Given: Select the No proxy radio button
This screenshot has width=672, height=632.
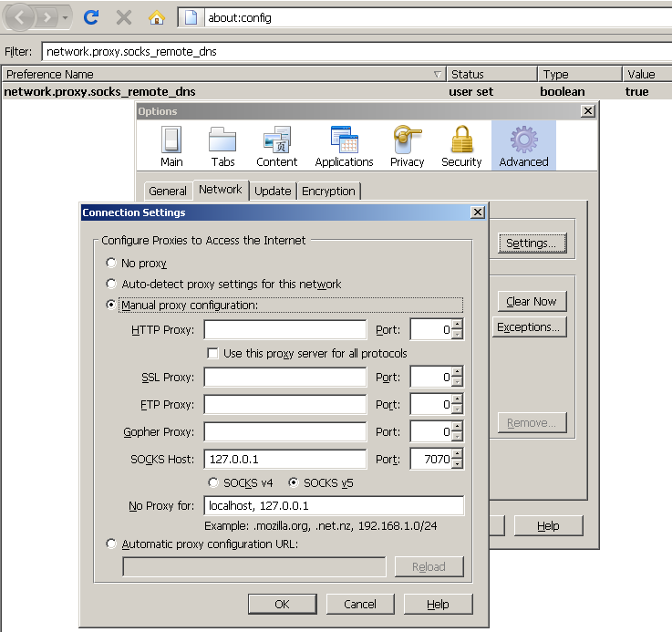Looking at the screenshot, I should pyautogui.click(x=111, y=263).
